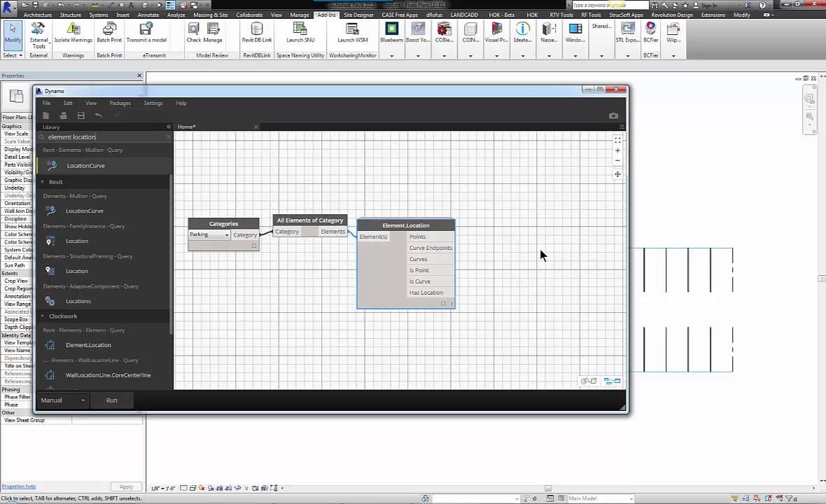826x504 pixels.
Task: Close the Revit Properties palette
Action: pos(139,76)
